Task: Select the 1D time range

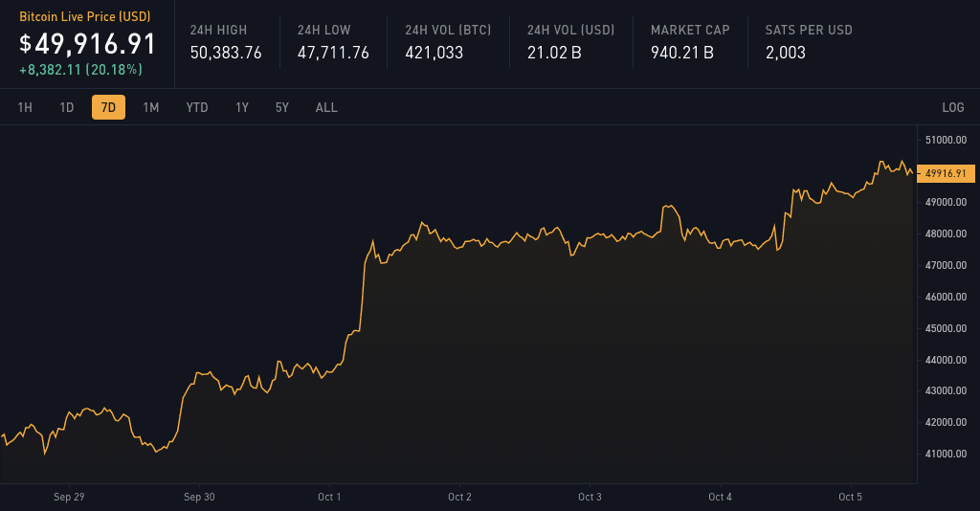Action: (x=67, y=107)
